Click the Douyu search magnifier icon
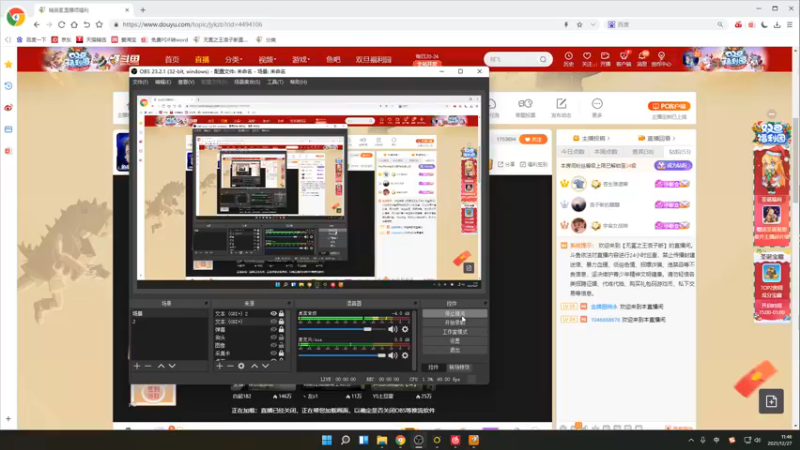Viewport: 800px width, 450px height. [x=543, y=59]
